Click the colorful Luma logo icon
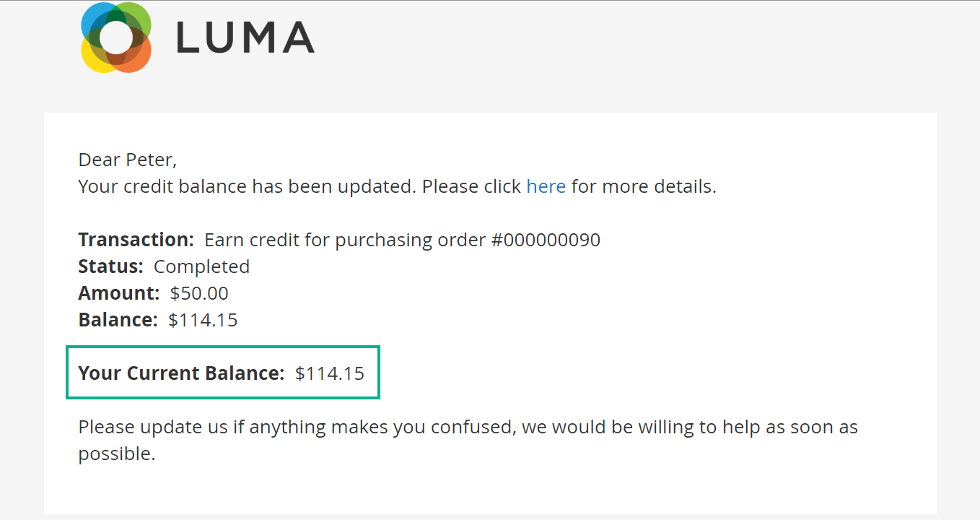The width and height of the screenshot is (980, 520). 116,38
